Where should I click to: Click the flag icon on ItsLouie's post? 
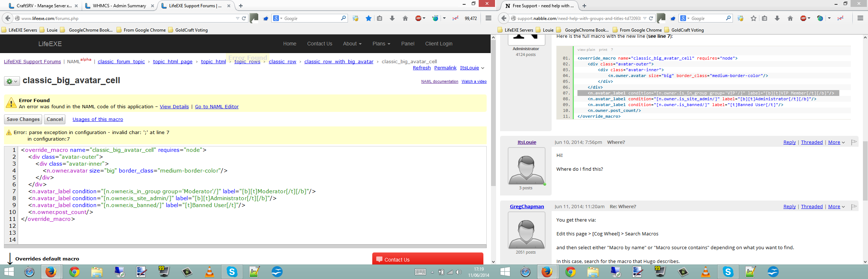click(854, 142)
